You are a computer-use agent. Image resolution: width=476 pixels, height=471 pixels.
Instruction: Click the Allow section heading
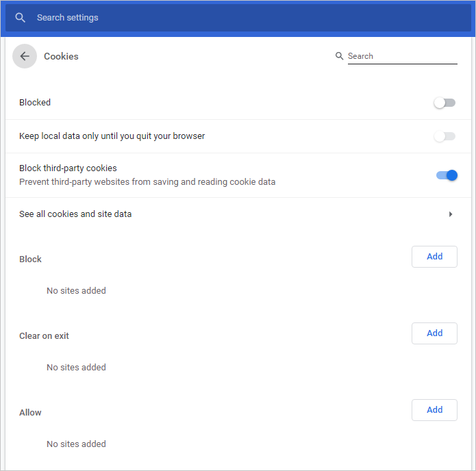click(x=30, y=413)
